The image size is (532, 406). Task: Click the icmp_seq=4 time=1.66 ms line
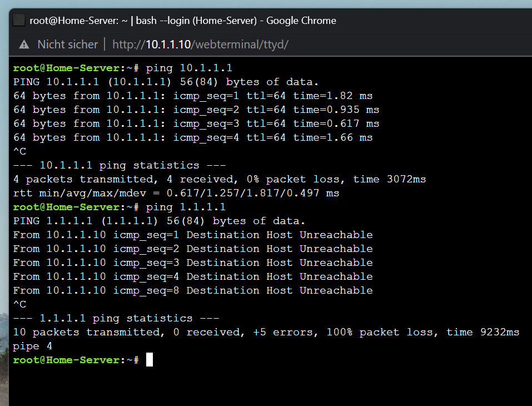(193, 137)
